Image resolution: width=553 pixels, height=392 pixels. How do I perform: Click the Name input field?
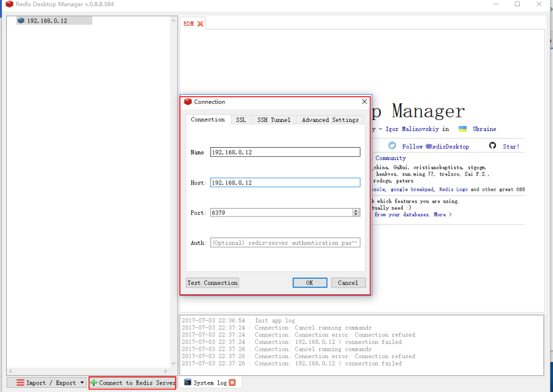tap(285, 152)
